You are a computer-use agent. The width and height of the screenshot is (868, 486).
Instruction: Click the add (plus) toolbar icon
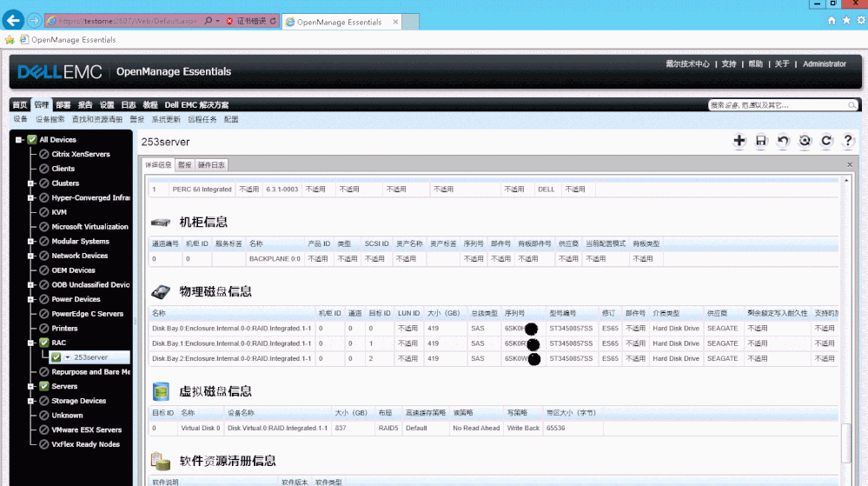739,141
